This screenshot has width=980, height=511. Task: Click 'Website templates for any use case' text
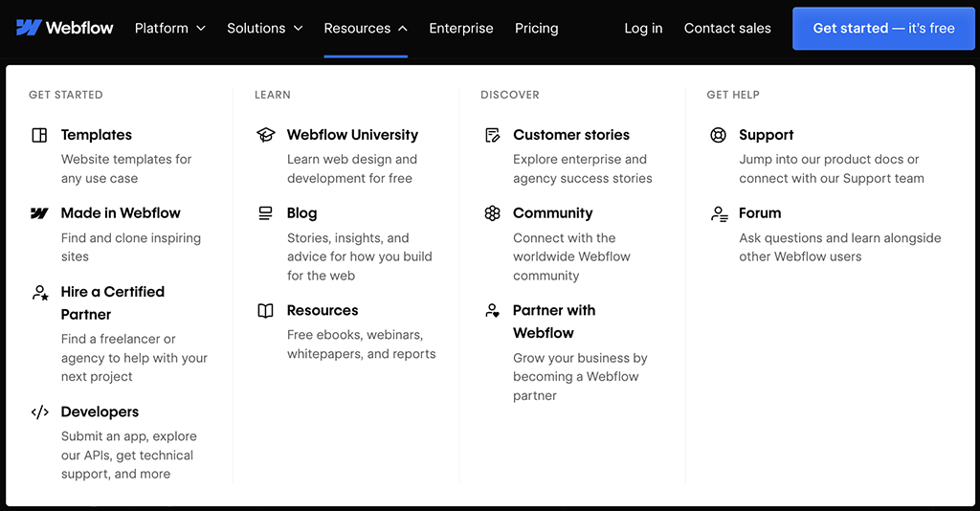coord(126,168)
